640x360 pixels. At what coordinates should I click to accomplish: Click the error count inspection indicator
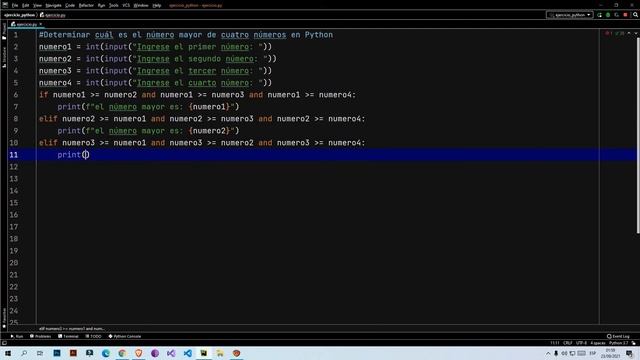pyautogui.click(x=609, y=33)
